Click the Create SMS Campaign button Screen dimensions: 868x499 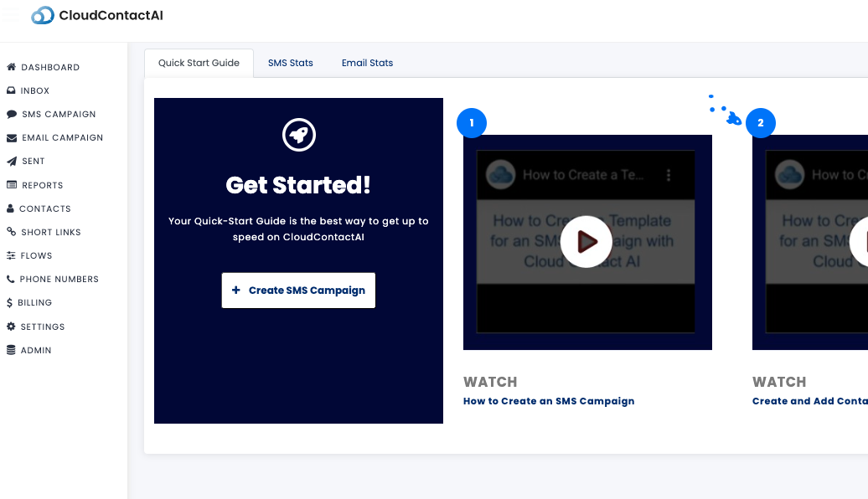(x=298, y=291)
